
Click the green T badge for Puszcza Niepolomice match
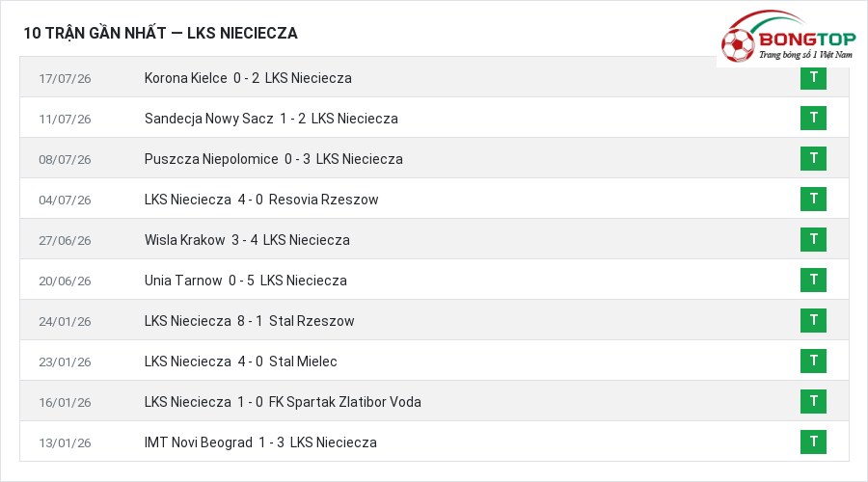[x=813, y=158]
